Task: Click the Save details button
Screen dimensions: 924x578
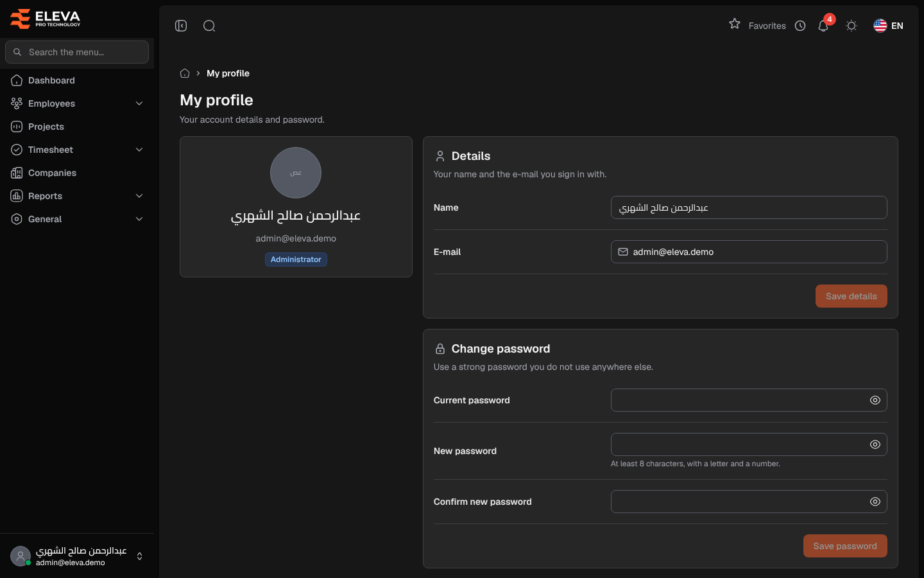Action: click(851, 296)
